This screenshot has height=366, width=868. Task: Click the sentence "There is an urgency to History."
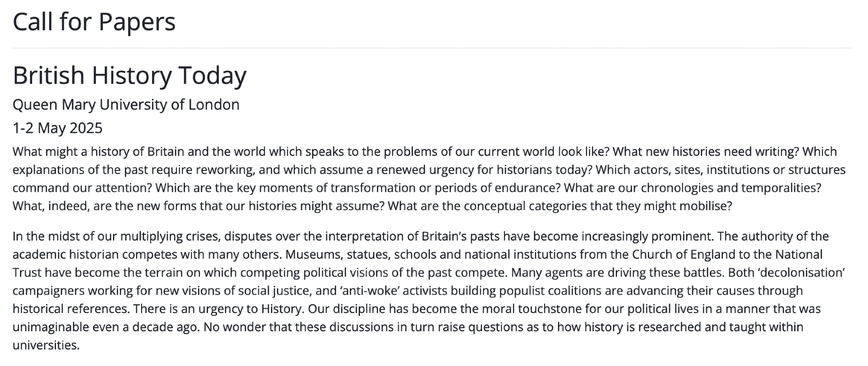point(218,309)
